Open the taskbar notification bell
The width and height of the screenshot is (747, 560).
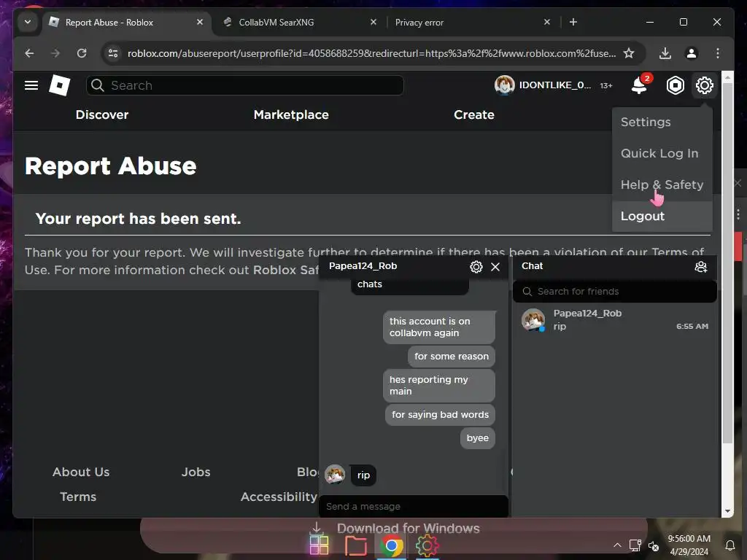point(729,545)
